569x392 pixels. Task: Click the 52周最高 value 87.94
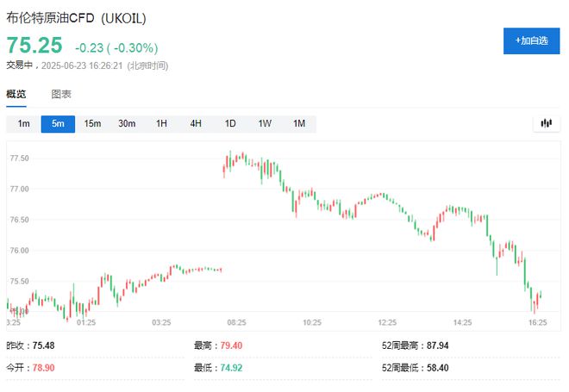[x=438, y=345]
